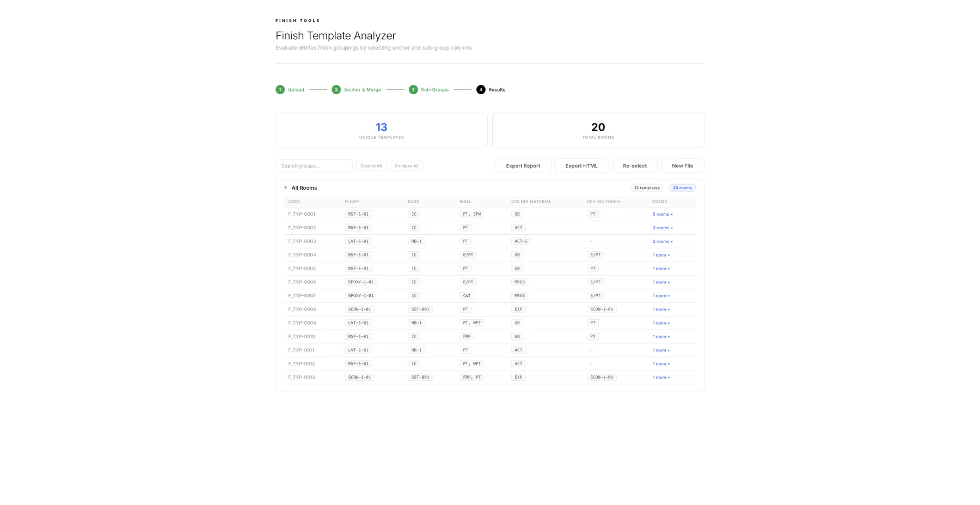Open the 3 rooms dropdown for F_TYP-0002
Image resolution: width=980 pixels, height=505 pixels.
pos(662,227)
